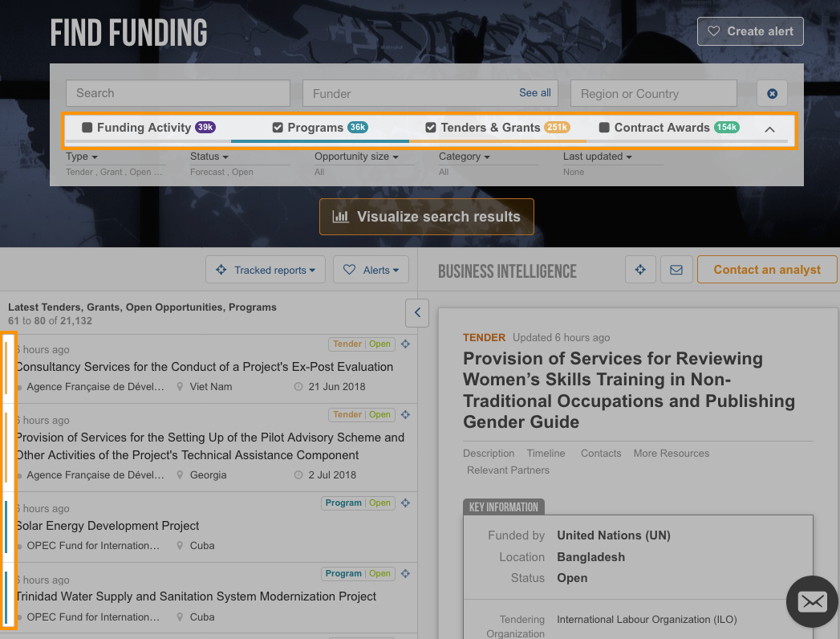Click the clock icon beside 2 Jul 2018
The height and width of the screenshot is (639, 840).
point(298,475)
